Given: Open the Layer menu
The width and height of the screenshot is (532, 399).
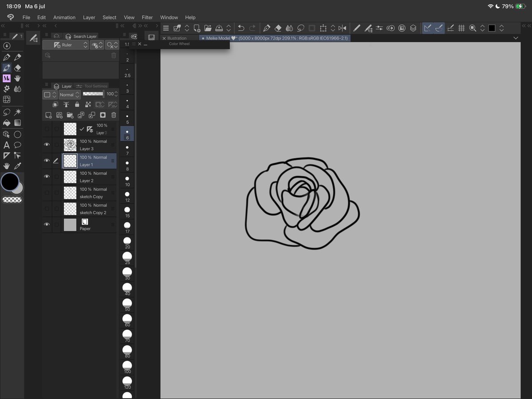Looking at the screenshot, I should (89, 17).
